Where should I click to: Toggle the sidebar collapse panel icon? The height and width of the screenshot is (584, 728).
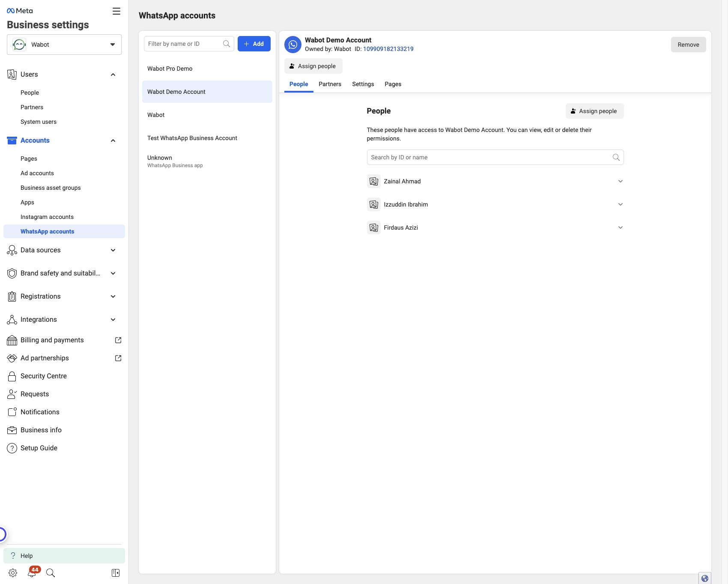click(116, 573)
